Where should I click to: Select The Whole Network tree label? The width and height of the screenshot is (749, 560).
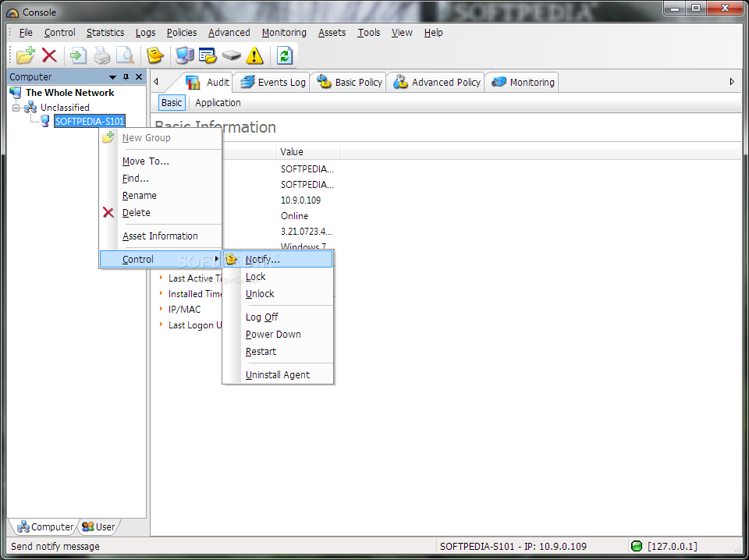coord(69,93)
